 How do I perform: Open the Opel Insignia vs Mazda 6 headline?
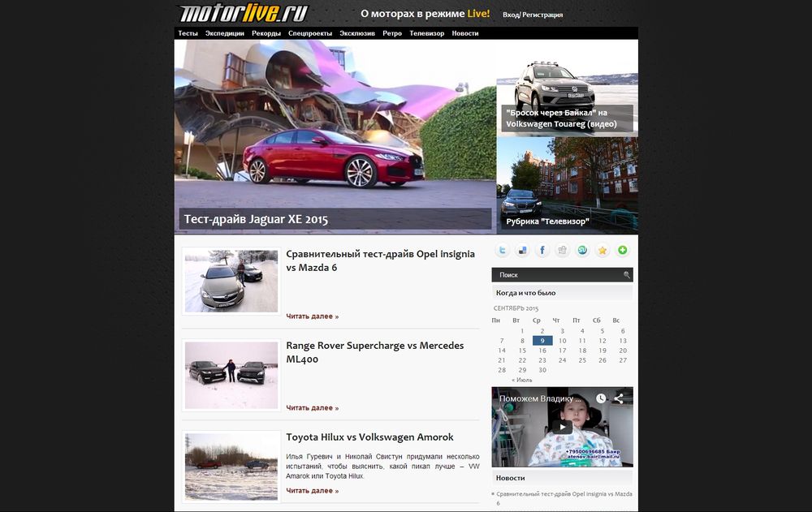[x=380, y=260]
